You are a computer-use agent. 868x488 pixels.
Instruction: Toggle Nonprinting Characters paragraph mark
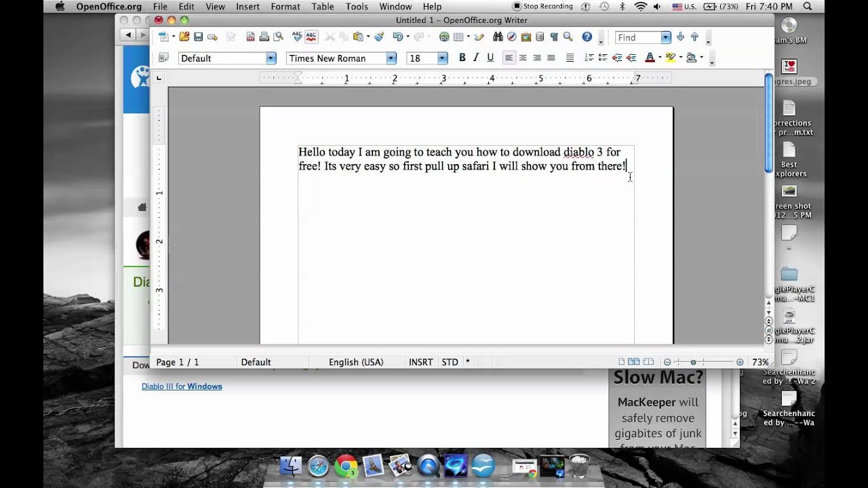coord(554,37)
